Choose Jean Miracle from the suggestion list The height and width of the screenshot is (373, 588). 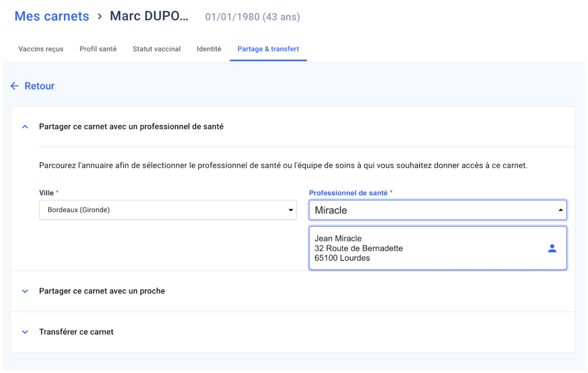(x=438, y=248)
